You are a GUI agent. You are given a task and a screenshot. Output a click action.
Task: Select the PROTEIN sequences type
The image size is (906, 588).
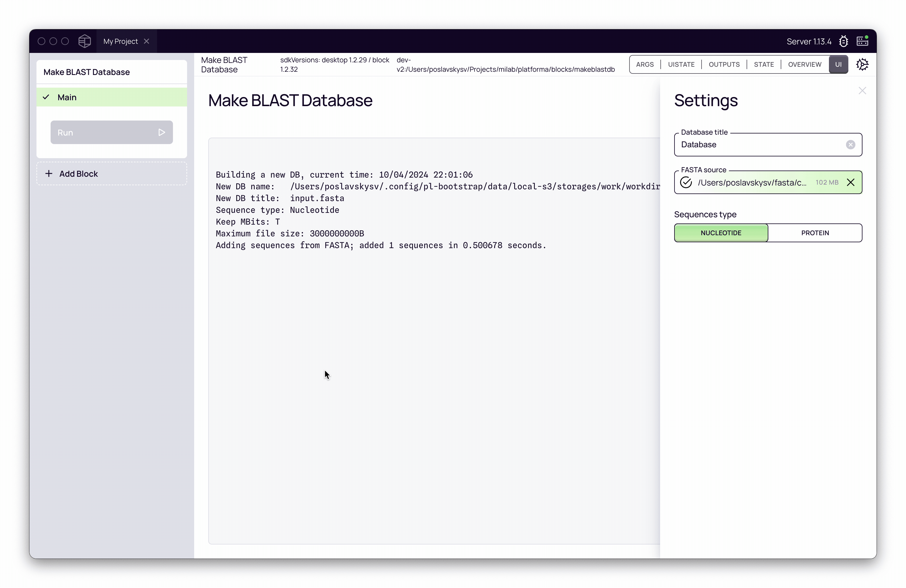[x=815, y=233]
